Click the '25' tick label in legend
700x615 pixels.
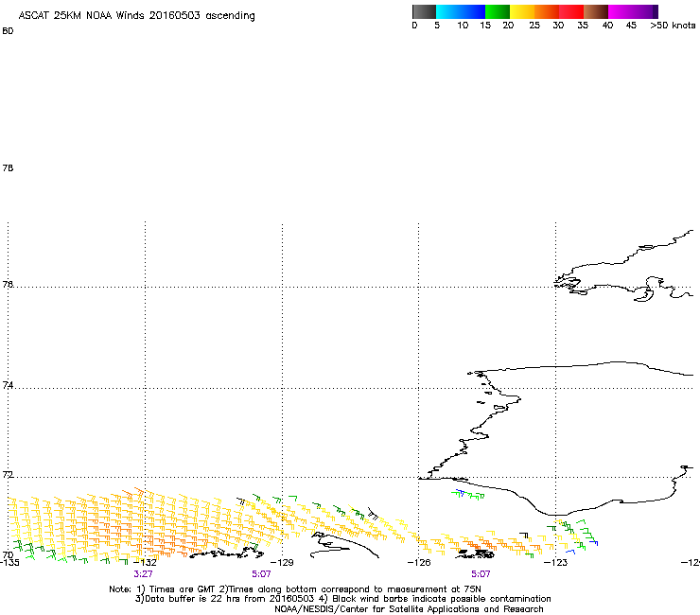pyautogui.click(x=534, y=26)
